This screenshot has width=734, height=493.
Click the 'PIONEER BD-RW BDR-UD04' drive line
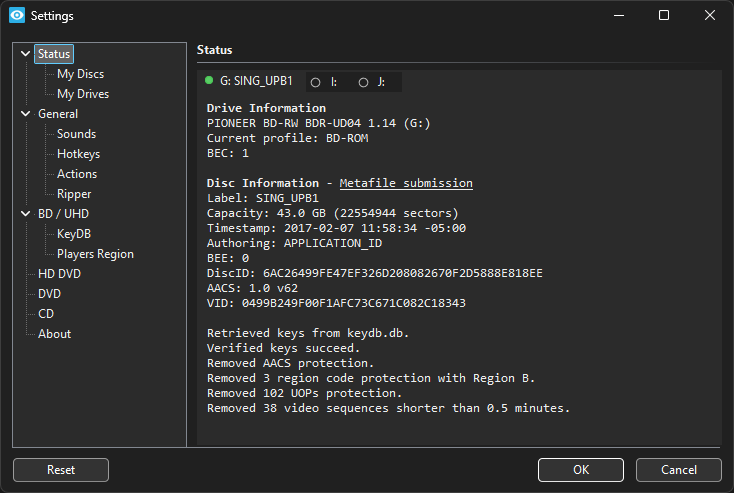click(x=319, y=123)
